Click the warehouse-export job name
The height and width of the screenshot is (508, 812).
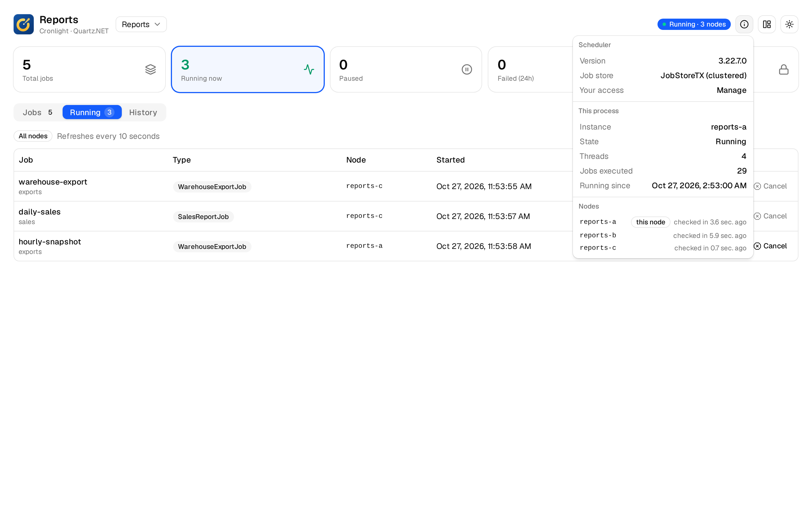pos(53,182)
